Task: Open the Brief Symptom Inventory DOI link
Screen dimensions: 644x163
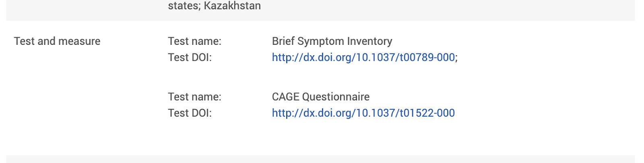Action: coord(363,57)
